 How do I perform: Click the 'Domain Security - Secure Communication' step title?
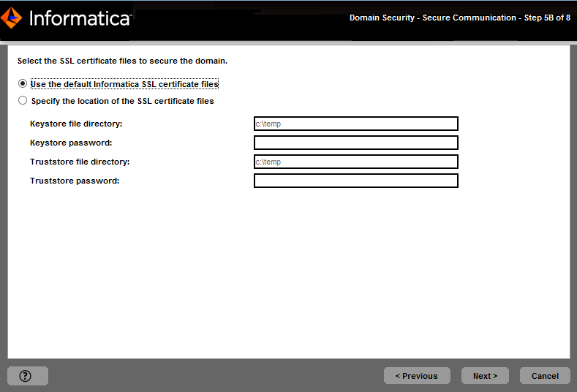(460, 18)
